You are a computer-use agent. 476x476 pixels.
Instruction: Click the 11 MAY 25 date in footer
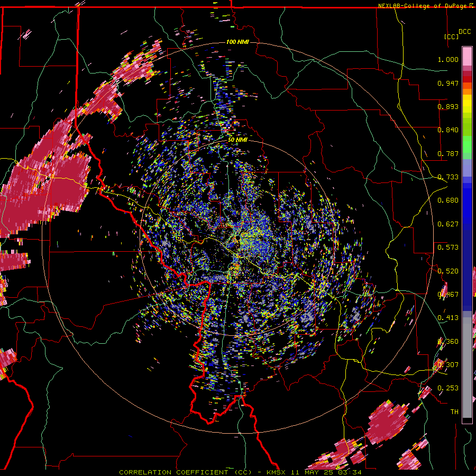pyautogui.click(x=312, y=472)
